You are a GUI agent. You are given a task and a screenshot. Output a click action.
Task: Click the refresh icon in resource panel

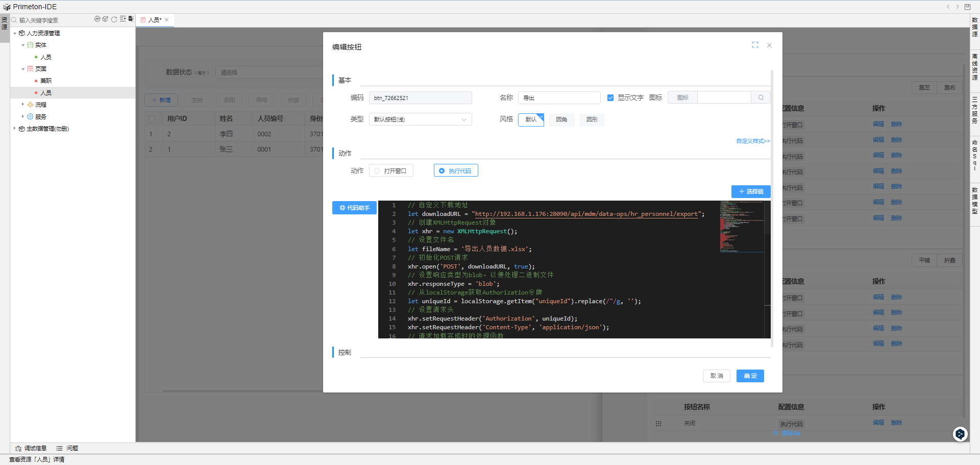click(x=114, y=19)
